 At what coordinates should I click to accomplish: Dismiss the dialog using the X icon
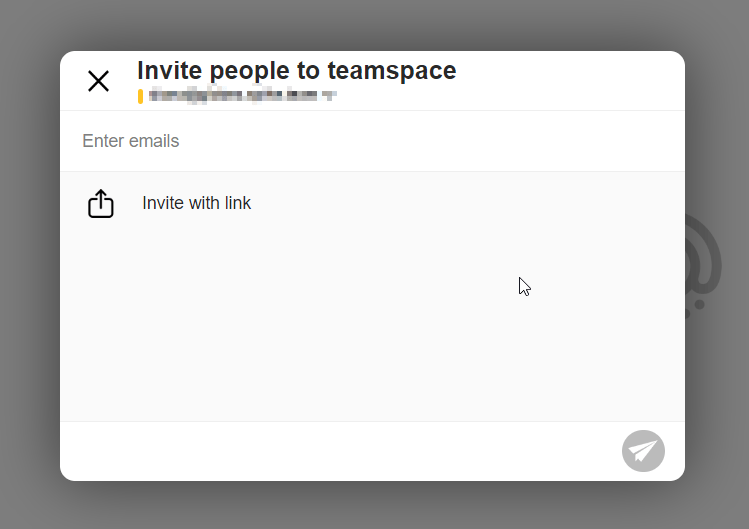click(98, 81)
